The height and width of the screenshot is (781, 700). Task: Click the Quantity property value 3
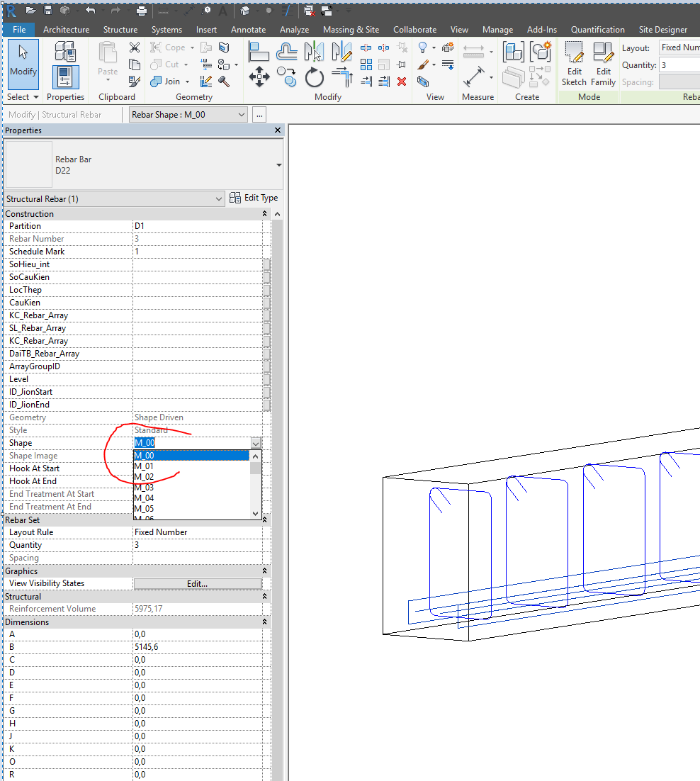198,545
